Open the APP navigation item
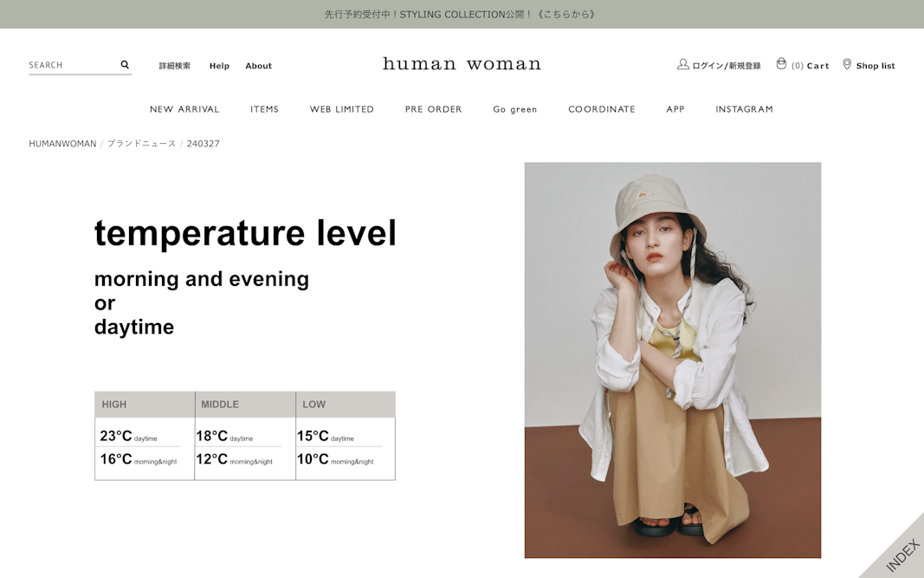The image size is (924, 578). (675, 109)
